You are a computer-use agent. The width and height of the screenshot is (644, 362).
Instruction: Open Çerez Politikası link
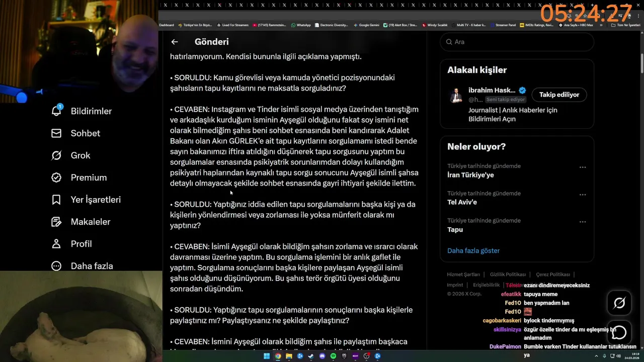click(553, 275)
